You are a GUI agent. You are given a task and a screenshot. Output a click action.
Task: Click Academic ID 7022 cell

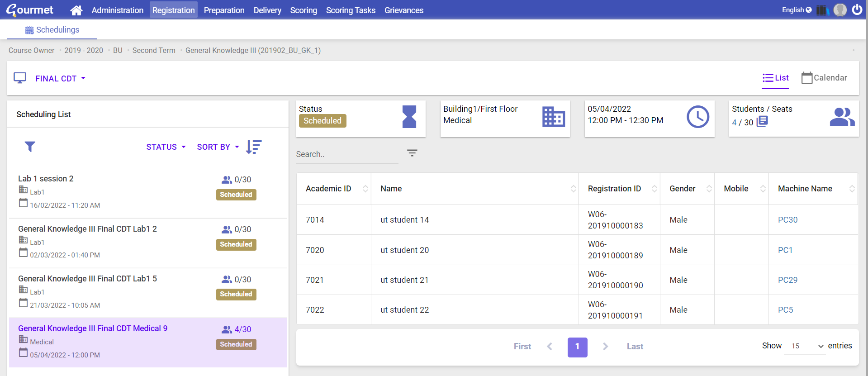pyautogui.click(x=334, y=310)
